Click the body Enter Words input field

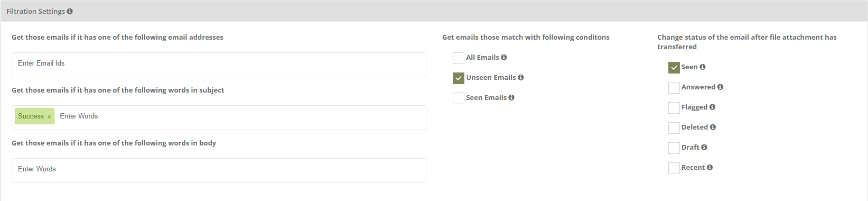tap(219, 170)
